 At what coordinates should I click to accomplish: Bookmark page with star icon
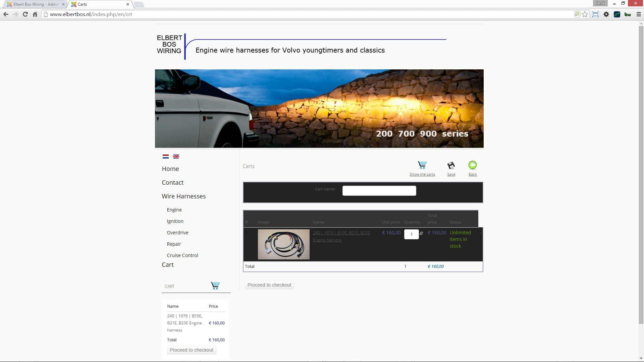585,14
